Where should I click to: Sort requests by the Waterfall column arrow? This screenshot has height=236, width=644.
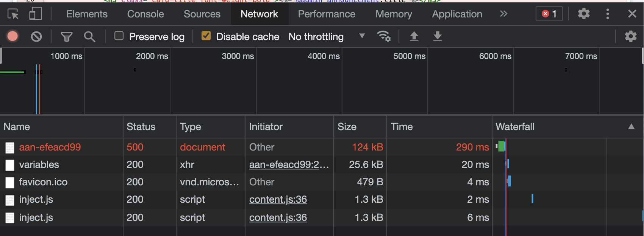[x=631, y=127]
